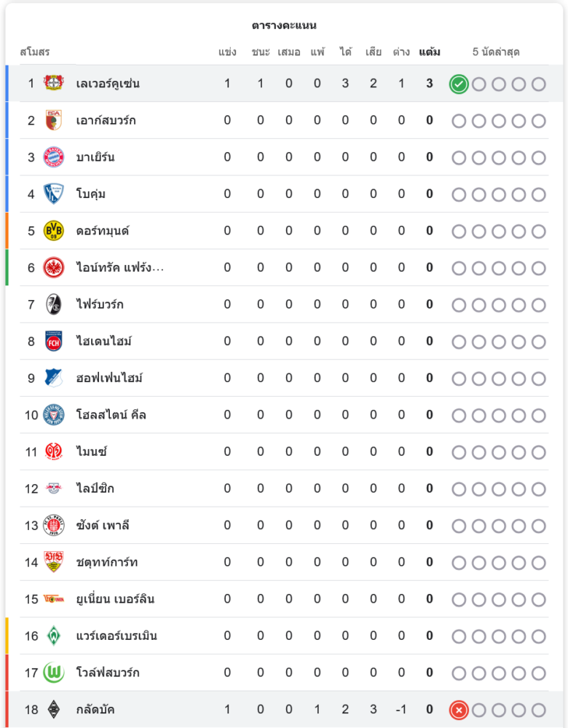568x728 pixels.
Task: Click Gladbach's red loss result indicator
Action: coord(458,710)
